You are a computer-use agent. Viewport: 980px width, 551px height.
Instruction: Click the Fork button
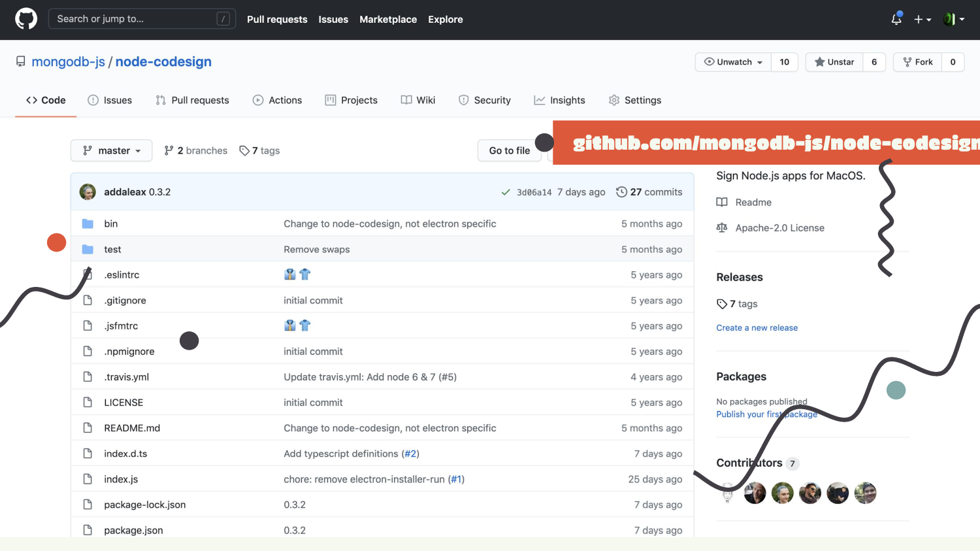click(917, 62)
